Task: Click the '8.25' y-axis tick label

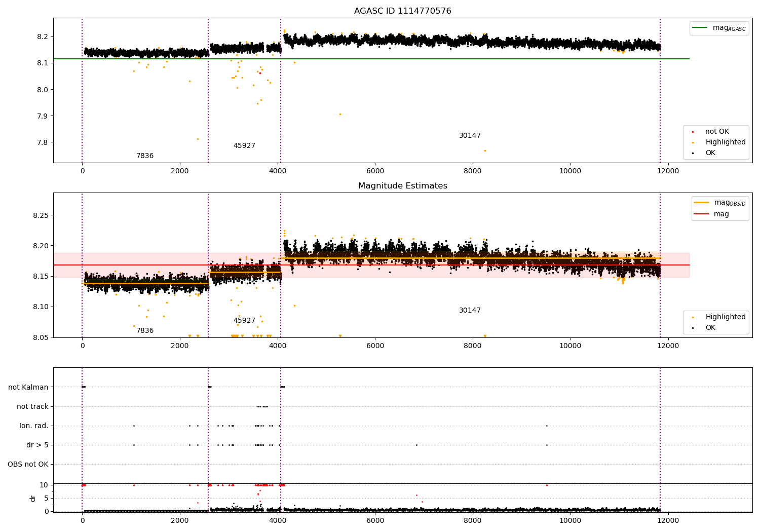Action: 41,215
